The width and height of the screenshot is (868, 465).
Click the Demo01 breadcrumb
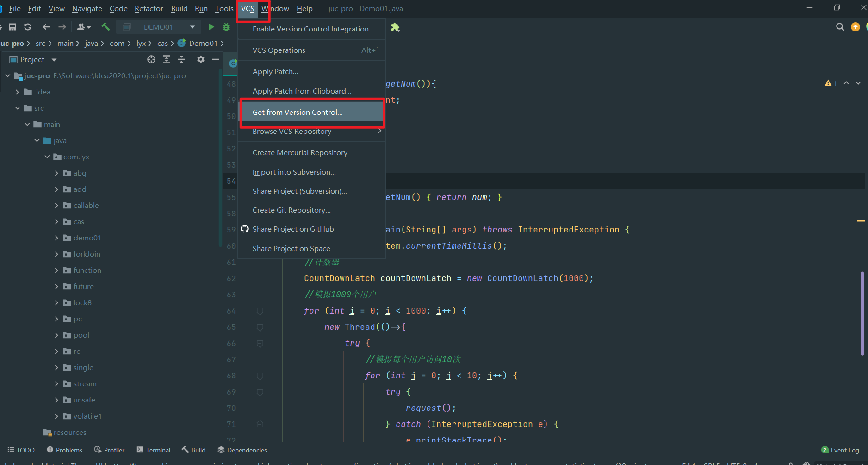tap(198, 43)
